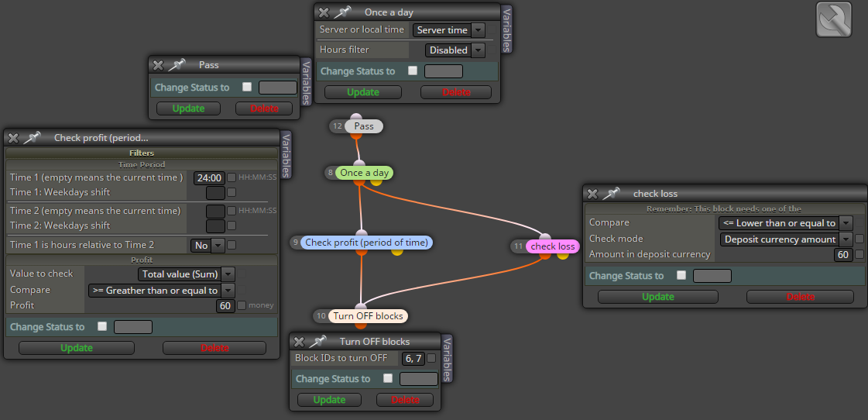Close the Check profit panel
The image size is (868, 420).
pos(13,138)
